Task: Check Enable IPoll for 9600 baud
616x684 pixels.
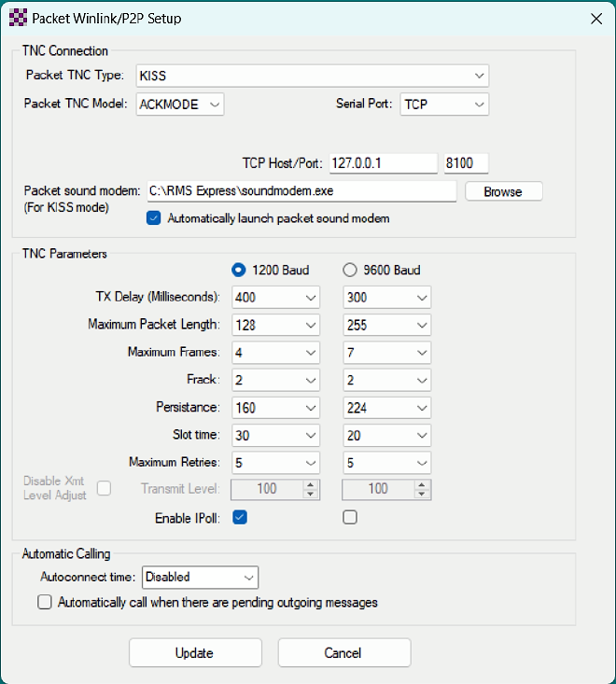Action: pos(350,517)
